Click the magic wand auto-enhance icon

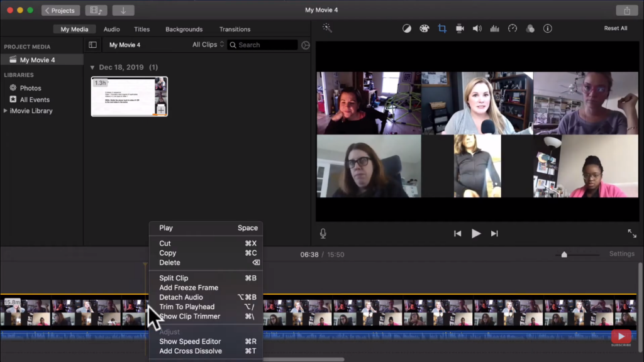[327, 28]
